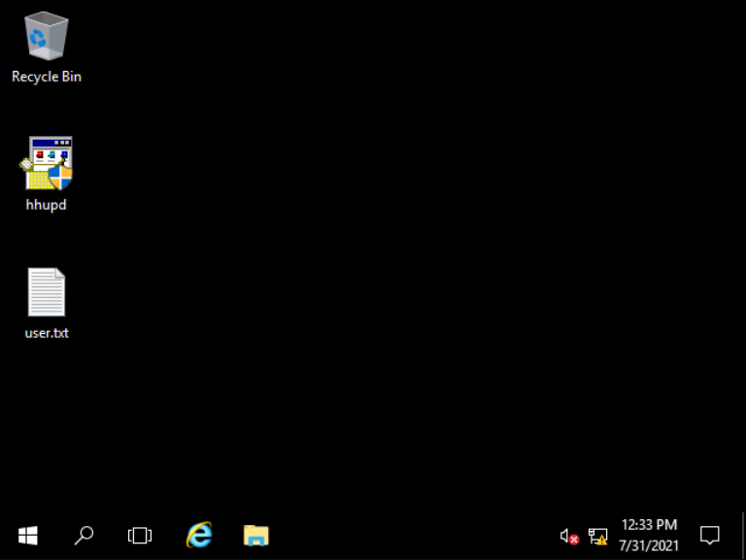Open File Explorer from taskbar
This screenshot has width=746, height=560.
click(256, 536)
